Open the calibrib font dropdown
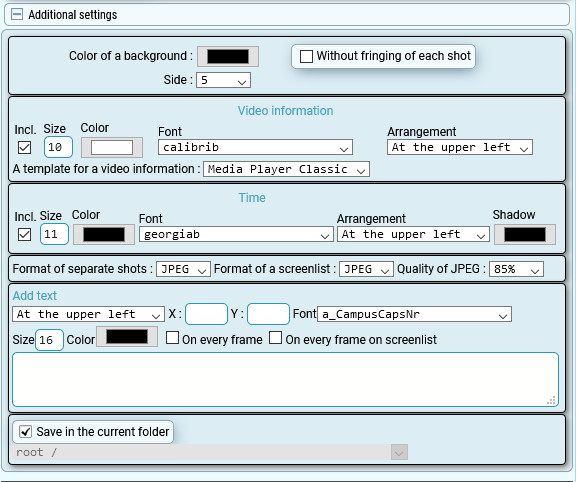This screenshot has height=482, width=583. tap(255, 147)
